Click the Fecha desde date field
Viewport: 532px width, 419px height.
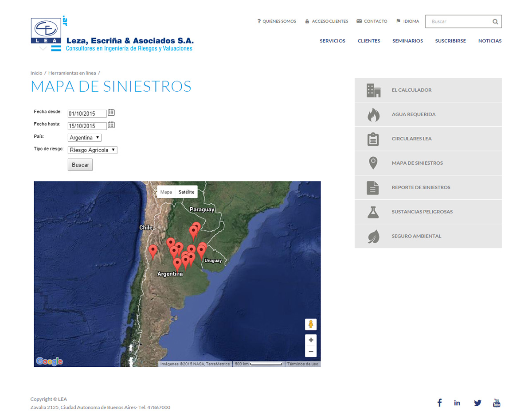point(87,114)
